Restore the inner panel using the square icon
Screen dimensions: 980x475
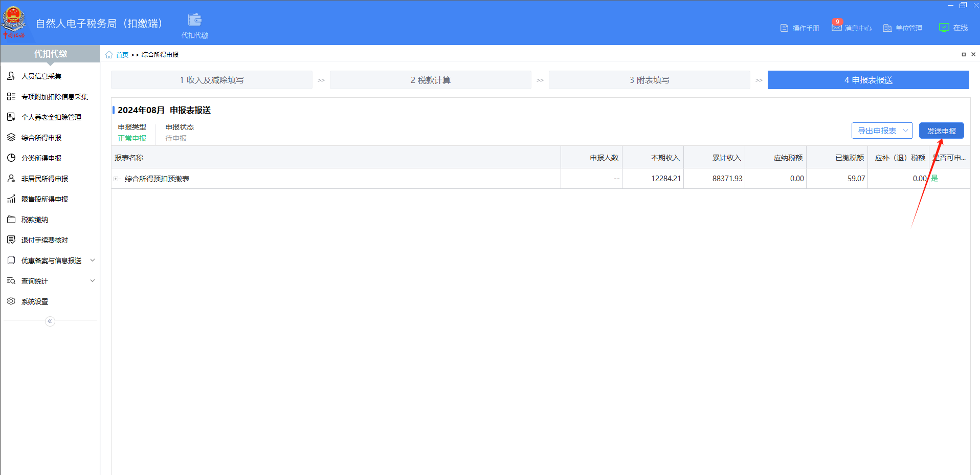[964, 54]
